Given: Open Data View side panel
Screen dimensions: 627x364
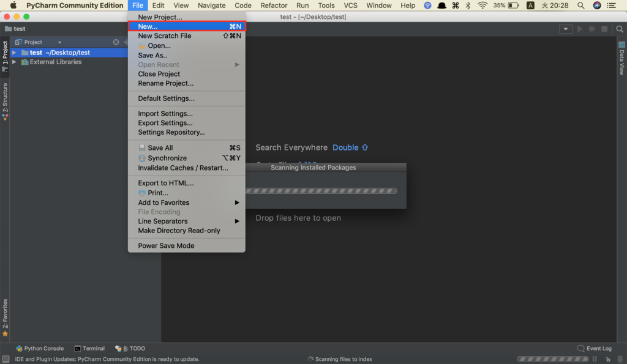Looking at the screenshot, I should (x=621, y=58).
